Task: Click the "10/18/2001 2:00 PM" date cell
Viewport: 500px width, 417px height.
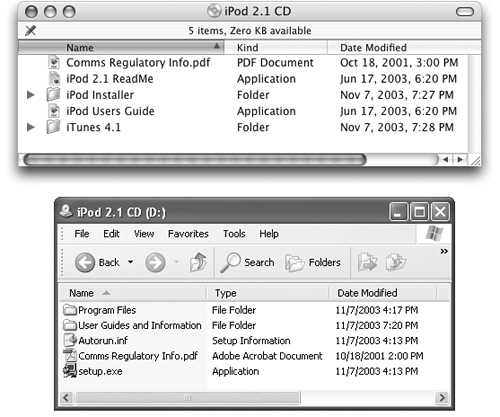Action: pos(379,356)
